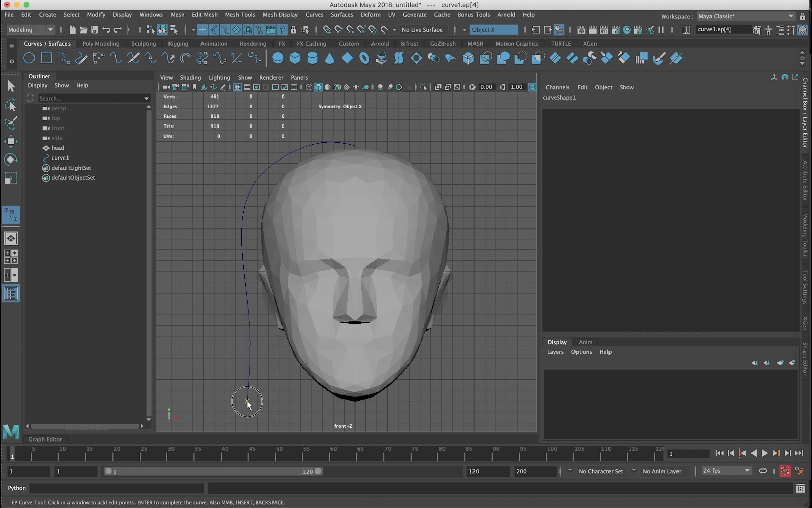
Task: Choose the Select tool arrow
Action: coord(10,86)
